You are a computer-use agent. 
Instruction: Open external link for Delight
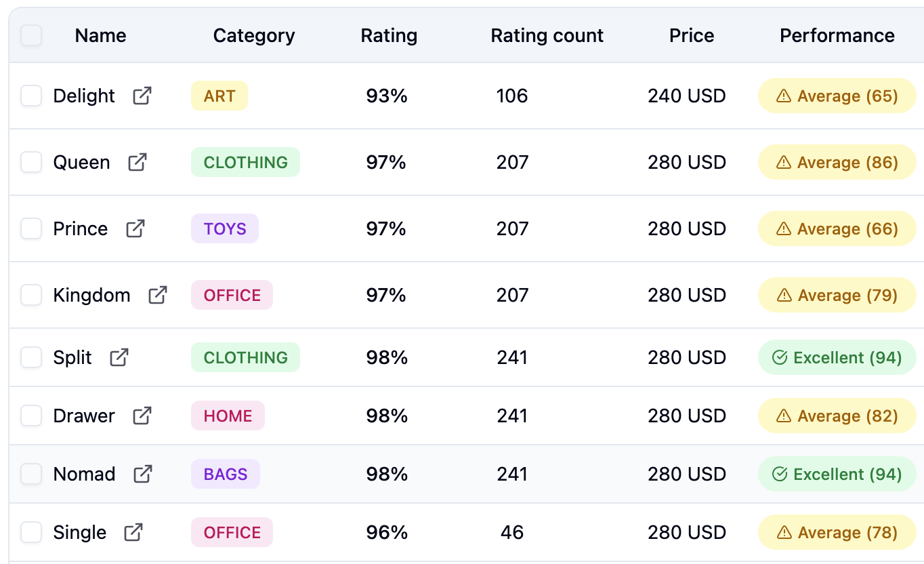142,96
